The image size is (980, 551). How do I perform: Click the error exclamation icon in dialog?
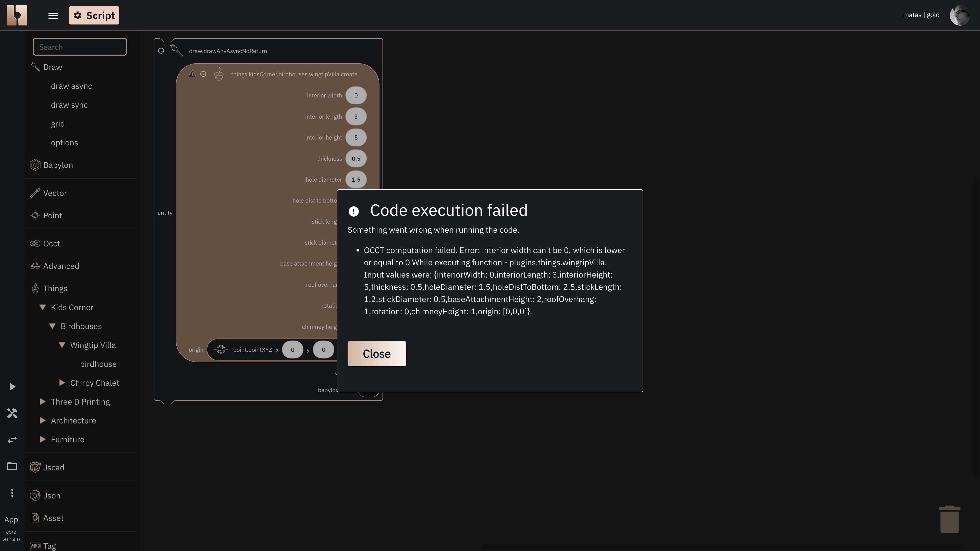[x=353, y=211]
